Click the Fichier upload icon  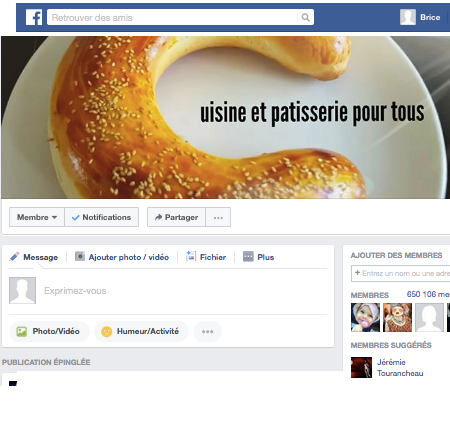[x=191, y=256]
